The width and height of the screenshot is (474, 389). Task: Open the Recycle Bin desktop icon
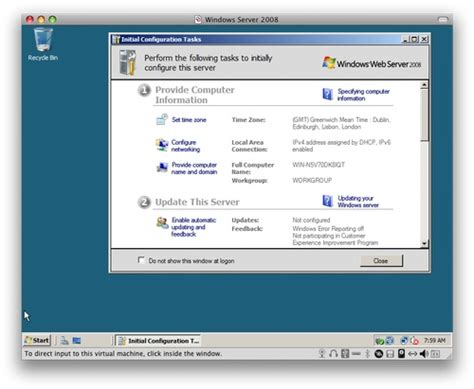tap(43, 44)
